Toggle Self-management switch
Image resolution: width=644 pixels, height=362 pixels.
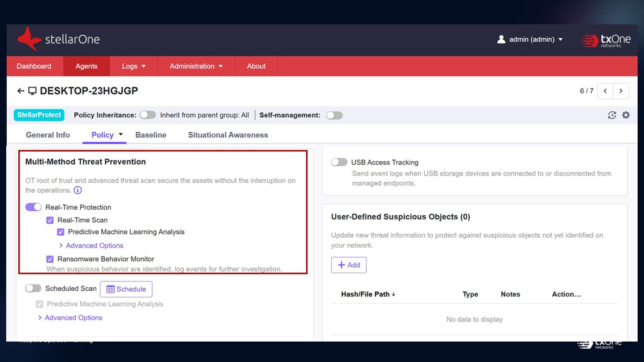pyautogui.click(x=334, y=115)
